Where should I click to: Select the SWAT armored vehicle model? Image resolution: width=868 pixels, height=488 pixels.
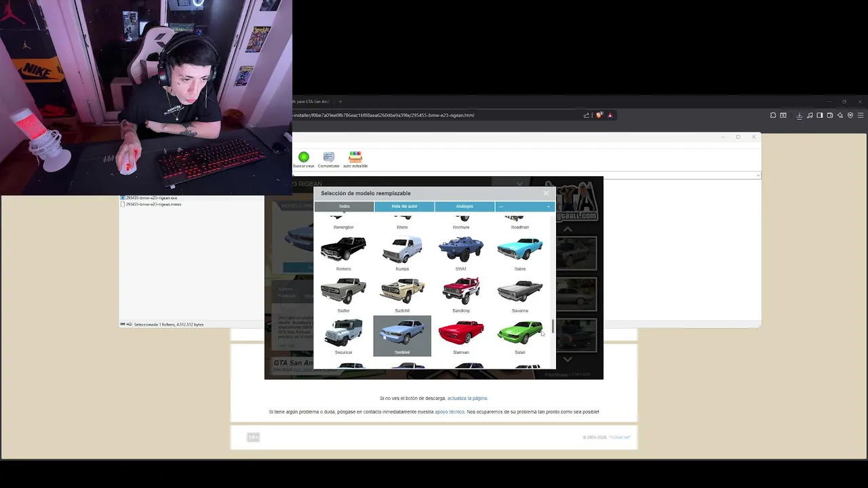click(x=461, y=253)
